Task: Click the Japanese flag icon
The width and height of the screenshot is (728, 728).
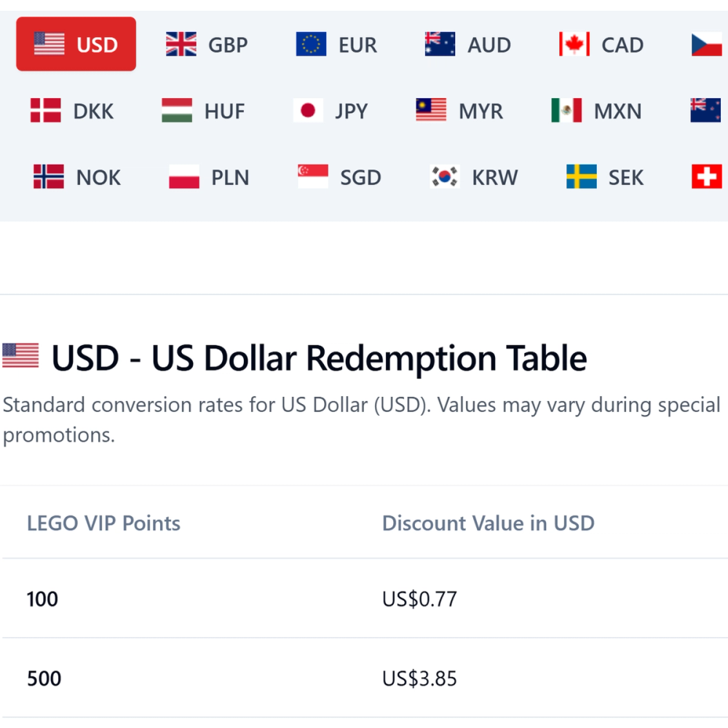Action: click(x=308, y=111)
